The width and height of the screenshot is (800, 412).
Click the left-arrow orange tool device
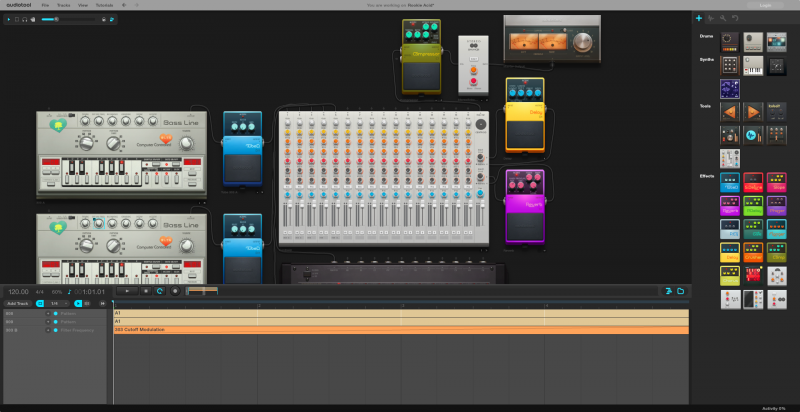[x=730, y=111]
